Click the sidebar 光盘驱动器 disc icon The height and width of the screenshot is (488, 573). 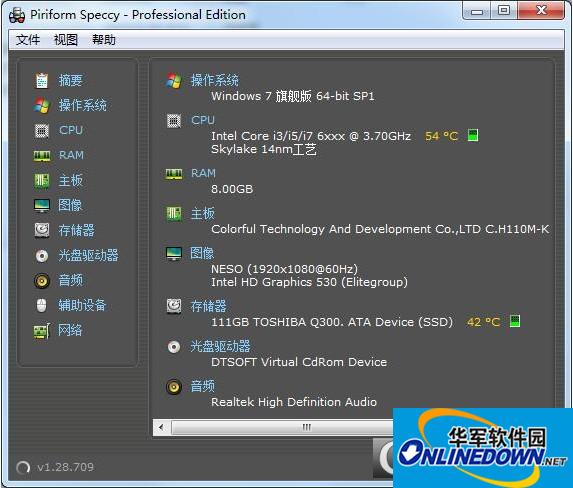coord(42,256)
